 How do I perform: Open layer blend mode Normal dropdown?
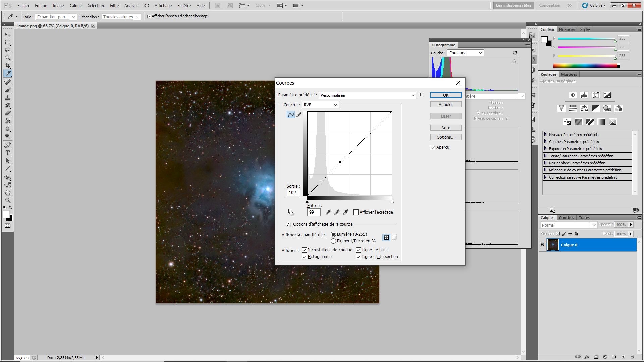tap(569, 225)
